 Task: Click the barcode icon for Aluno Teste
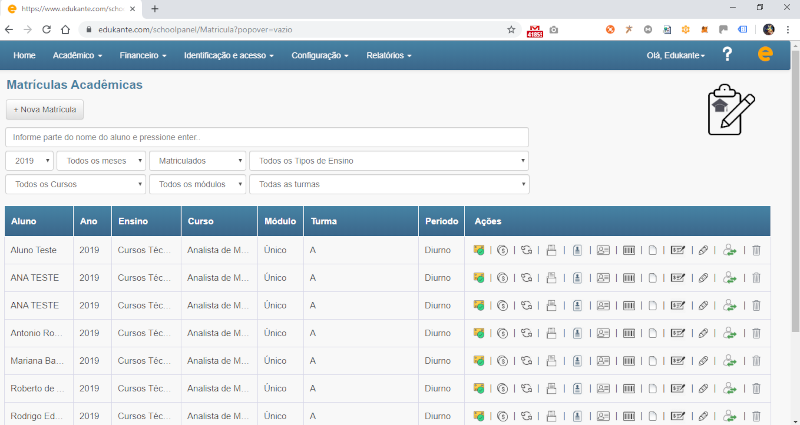(x=629, y=250)
